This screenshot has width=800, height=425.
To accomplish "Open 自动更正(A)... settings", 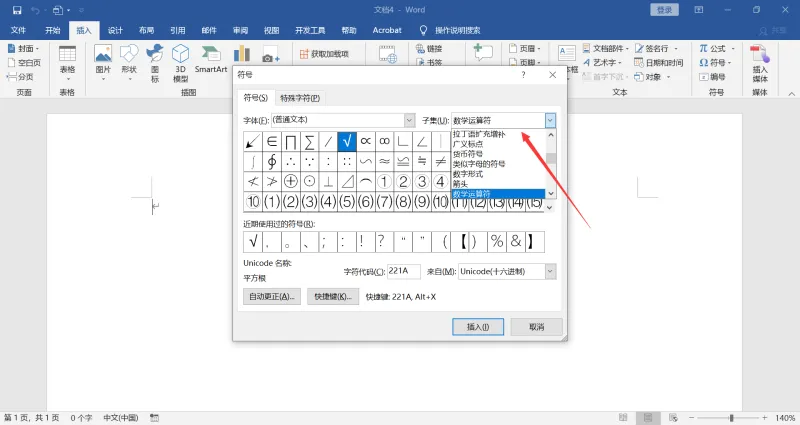I will click(x=272, y=296).
